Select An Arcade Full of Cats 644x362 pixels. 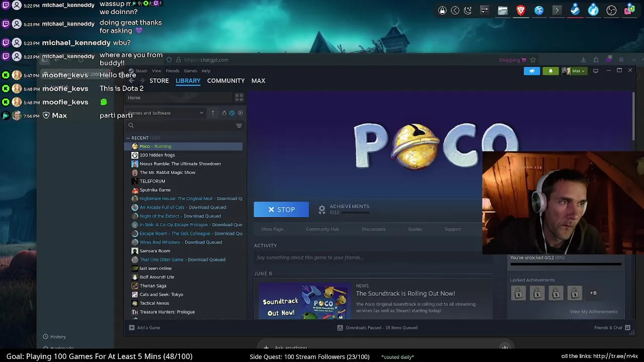point(184,207)
